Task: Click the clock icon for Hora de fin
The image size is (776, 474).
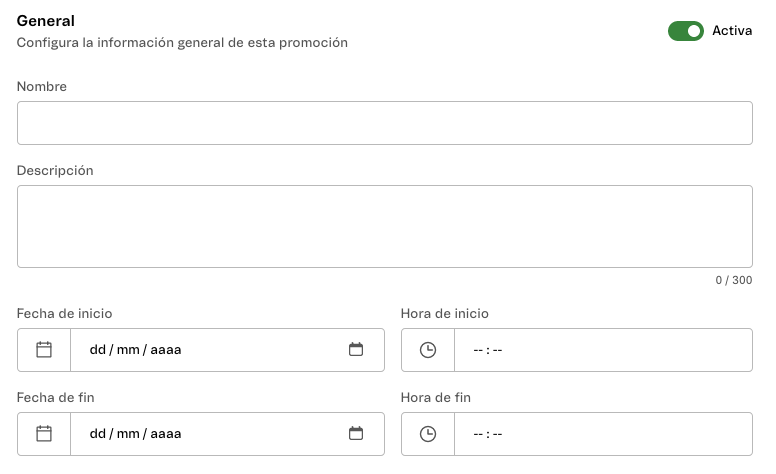Action: pos(428,434)
